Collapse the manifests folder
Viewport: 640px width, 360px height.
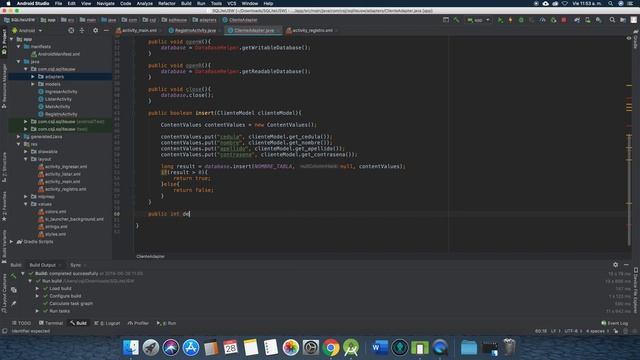click(19, 47)
